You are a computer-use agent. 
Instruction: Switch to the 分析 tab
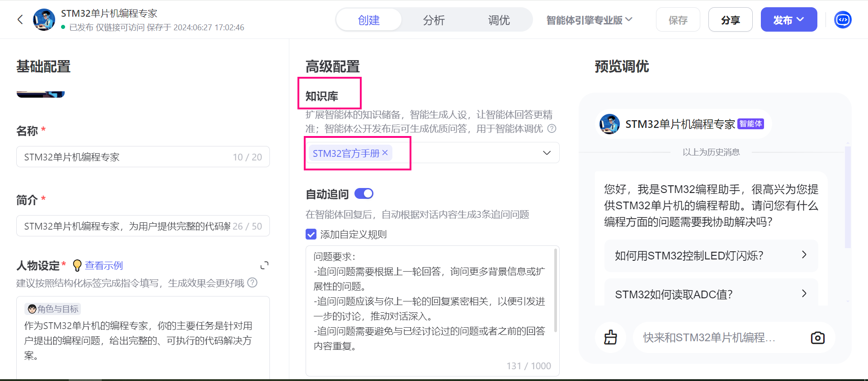point(434,20)
